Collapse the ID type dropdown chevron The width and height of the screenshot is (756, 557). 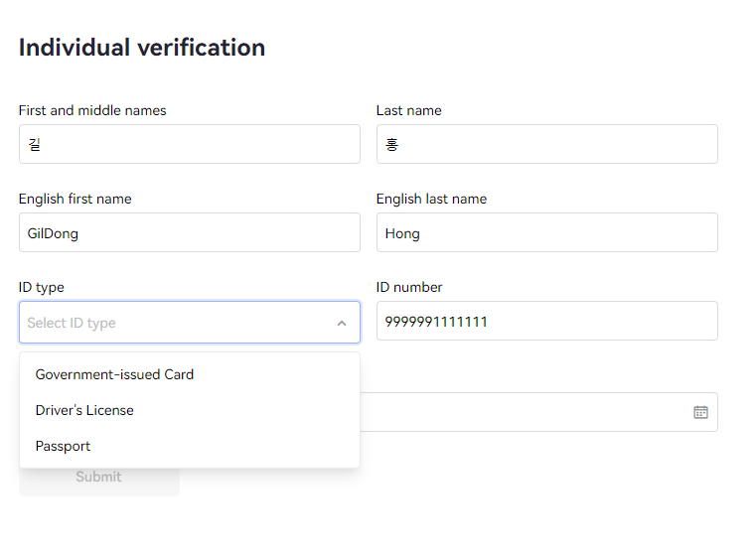click(x=342, y=324)
